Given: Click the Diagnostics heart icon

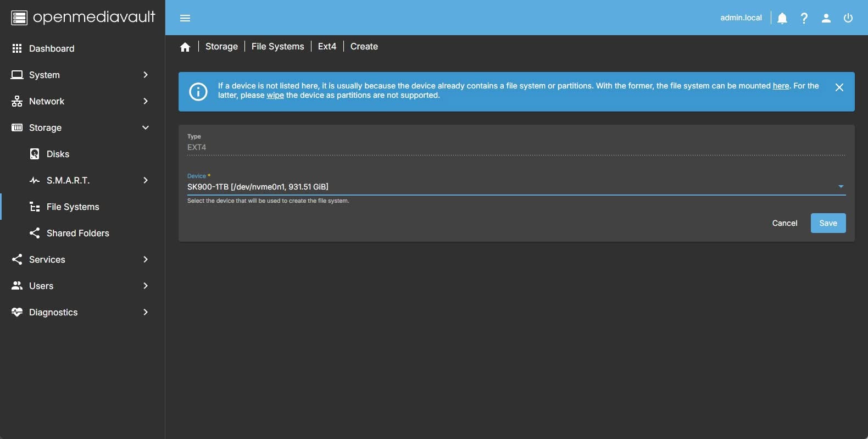Looking at the screenshot, I should 17,312.
